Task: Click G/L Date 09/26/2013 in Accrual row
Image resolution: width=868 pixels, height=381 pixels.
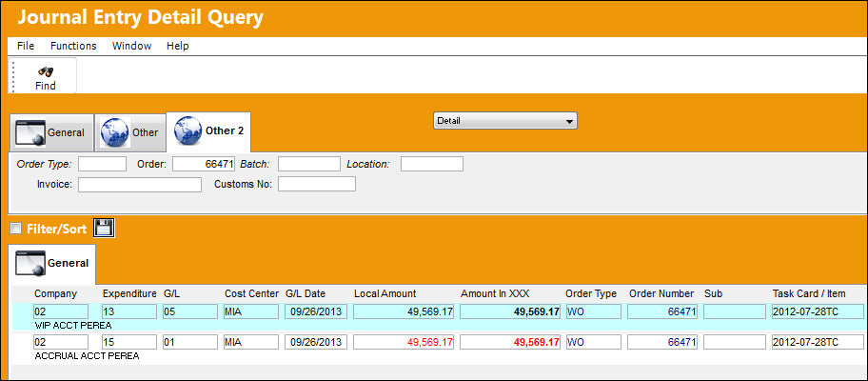Action: (316, 342)
